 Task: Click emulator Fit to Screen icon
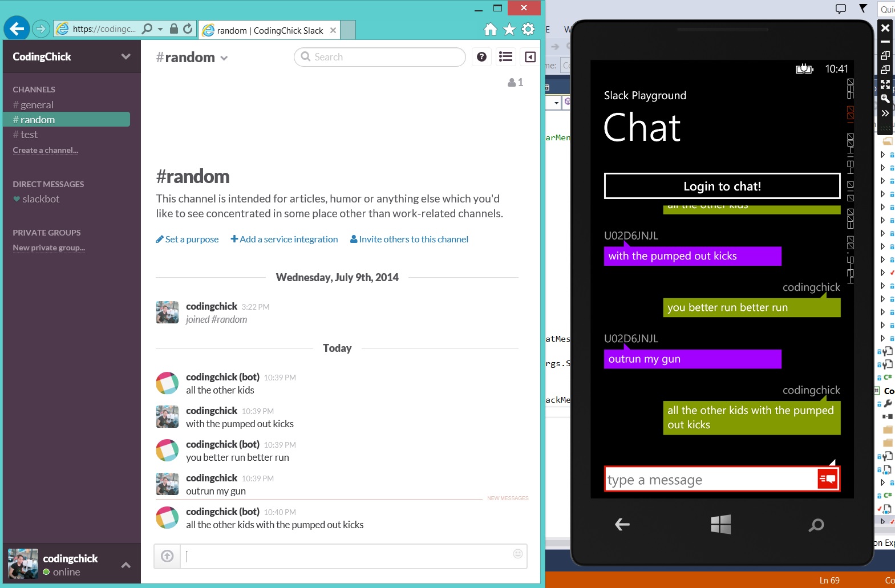click(x=885, y=84)
